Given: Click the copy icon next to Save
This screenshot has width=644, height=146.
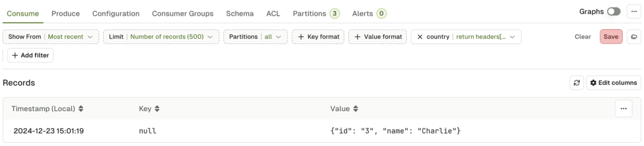Looking at the screenshot, I should click(634, 37).
